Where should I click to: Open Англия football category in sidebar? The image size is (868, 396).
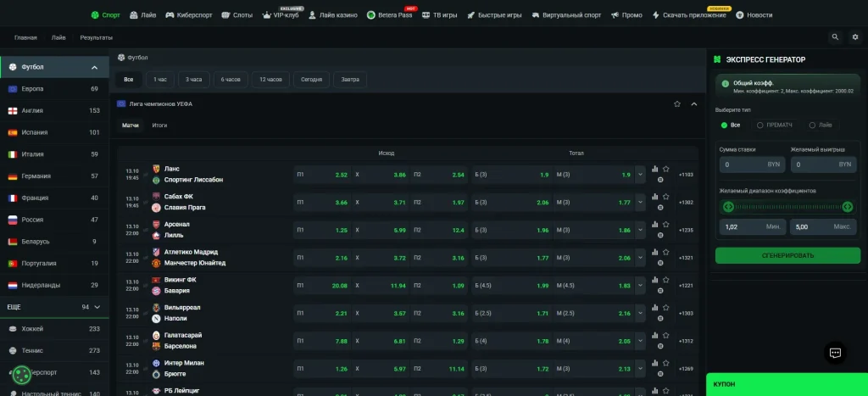54,111
